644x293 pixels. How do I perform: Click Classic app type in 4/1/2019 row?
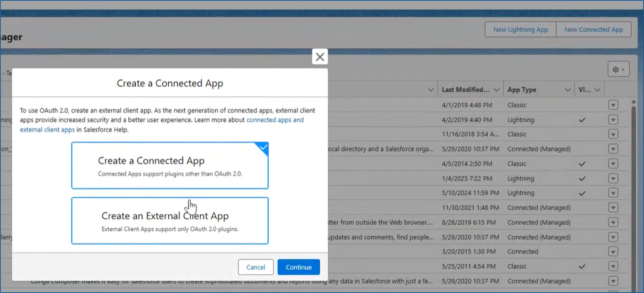pyautogui.click(x=517, y=105)
